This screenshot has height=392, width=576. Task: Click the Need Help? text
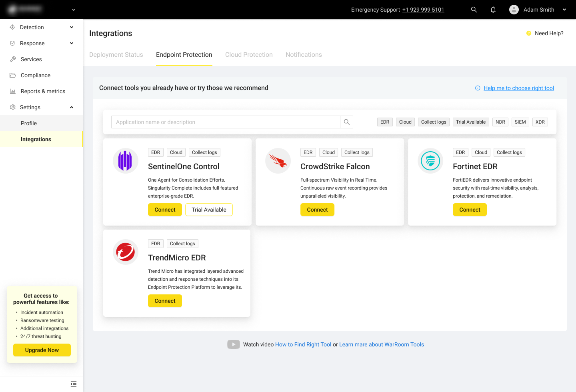549,33
